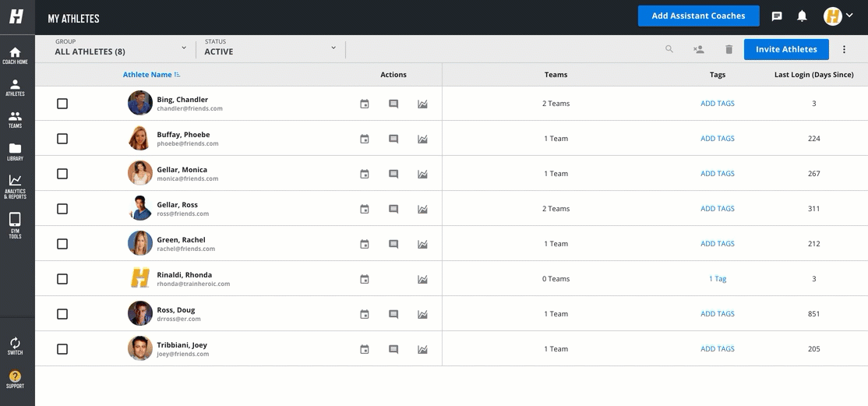Click 2 Teams for Ross Gellar
This screenshot has height=406, width=868.
click(556, 209)
